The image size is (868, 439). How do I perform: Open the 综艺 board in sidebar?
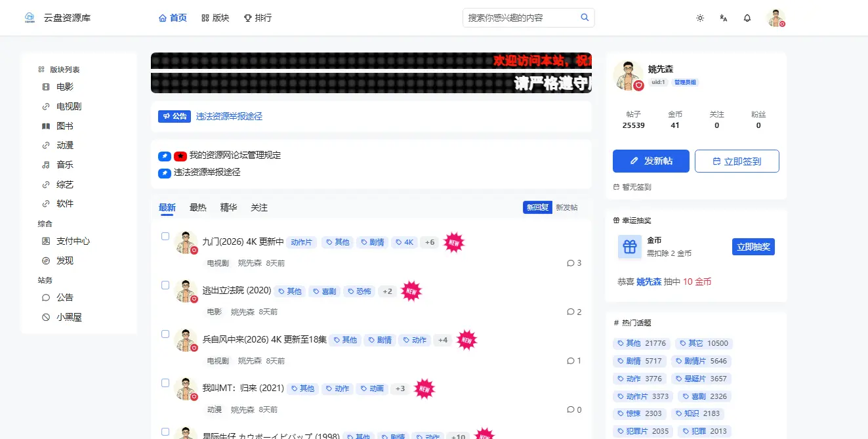65,184
